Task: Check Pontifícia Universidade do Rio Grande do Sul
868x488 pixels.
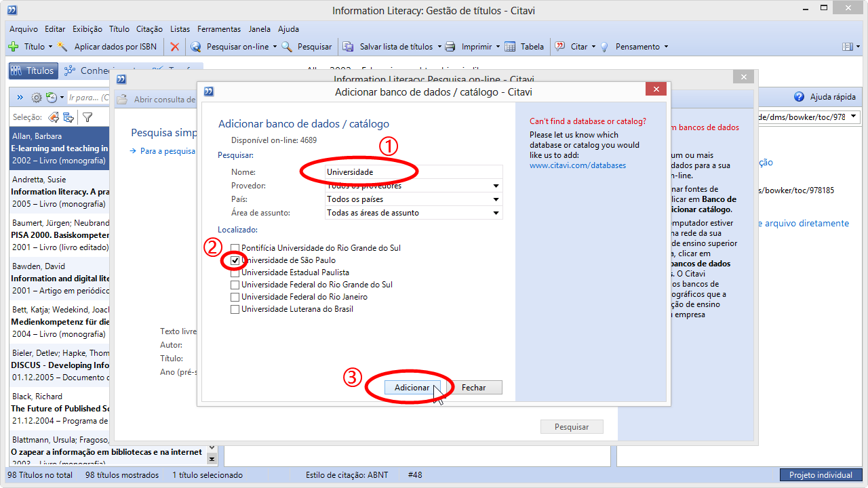Action: click(235, 248)
